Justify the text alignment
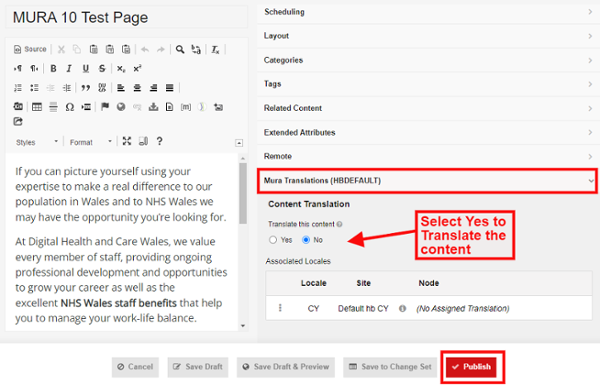The width and height of the screenshot is (600, 385). click(x=170, y=88)
